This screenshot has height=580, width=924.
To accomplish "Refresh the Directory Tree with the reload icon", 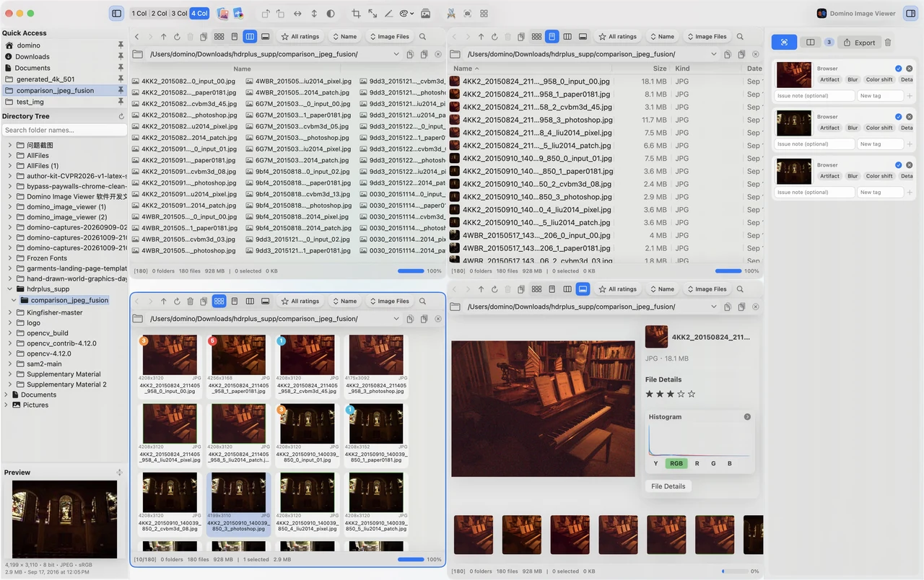I will pos(121,116).
